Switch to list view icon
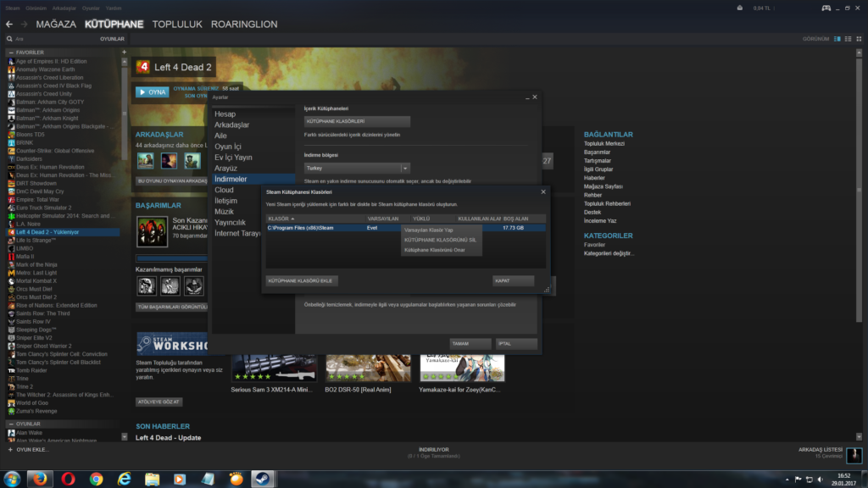 tap(848, 39)
